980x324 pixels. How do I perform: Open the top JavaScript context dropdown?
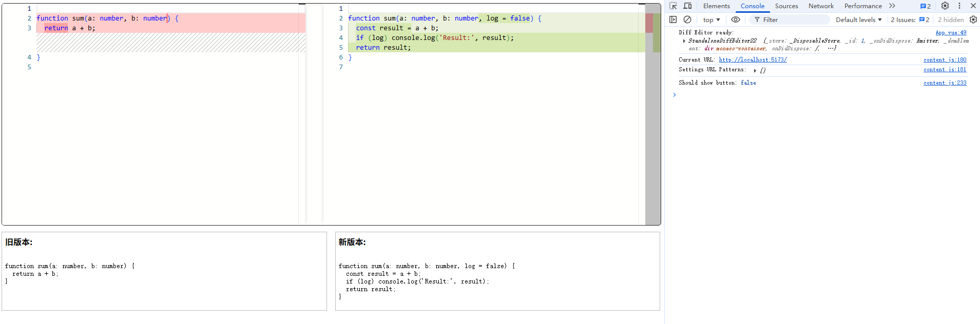click(x=711, y=19)
